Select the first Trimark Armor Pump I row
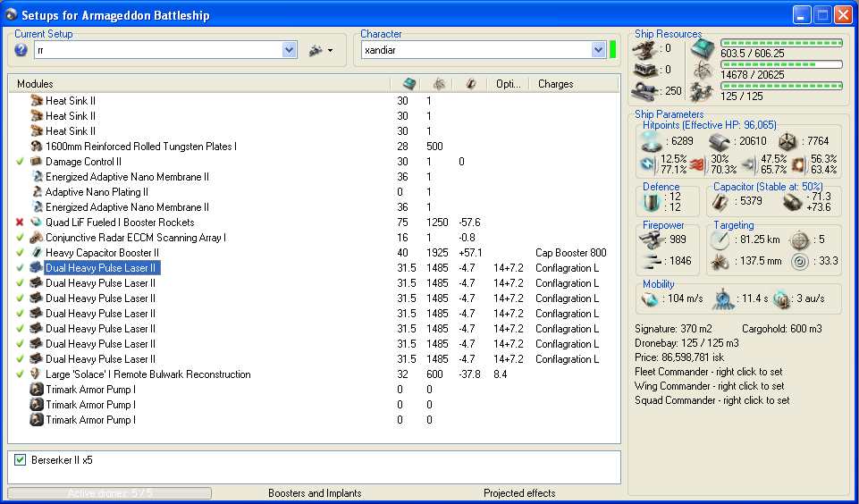 (x=90, y=390)
